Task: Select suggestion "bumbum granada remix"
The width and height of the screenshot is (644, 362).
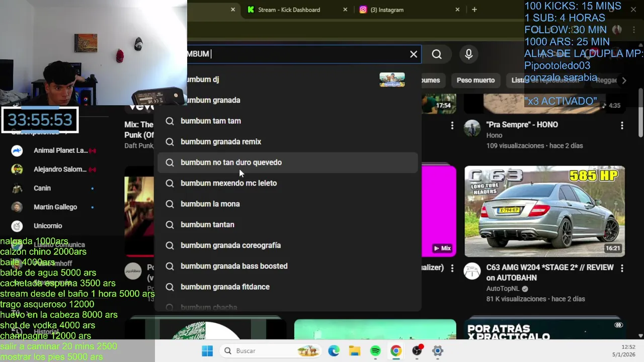Action: [x=288, y=142]
